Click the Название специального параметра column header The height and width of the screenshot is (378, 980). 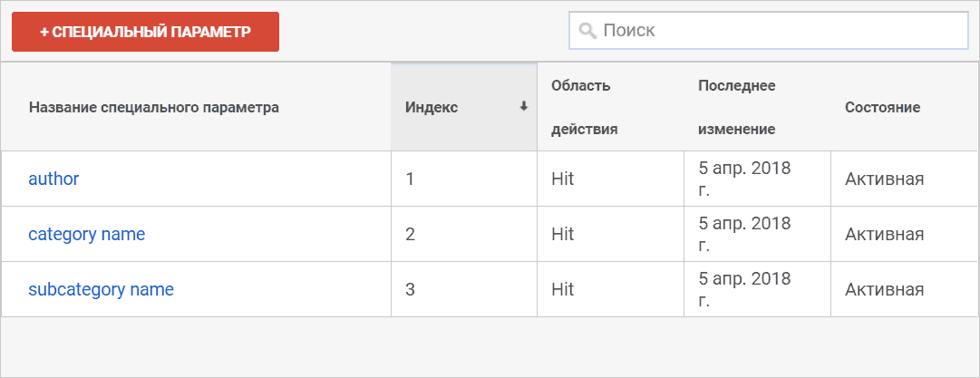pos(154,108)
